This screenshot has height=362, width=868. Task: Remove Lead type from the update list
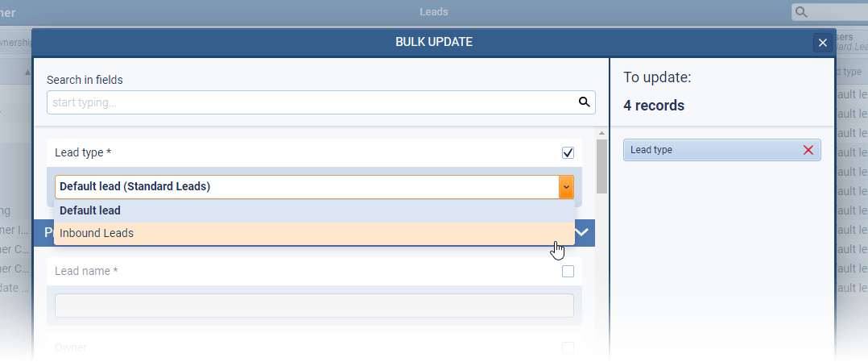(x=808, y=150)
